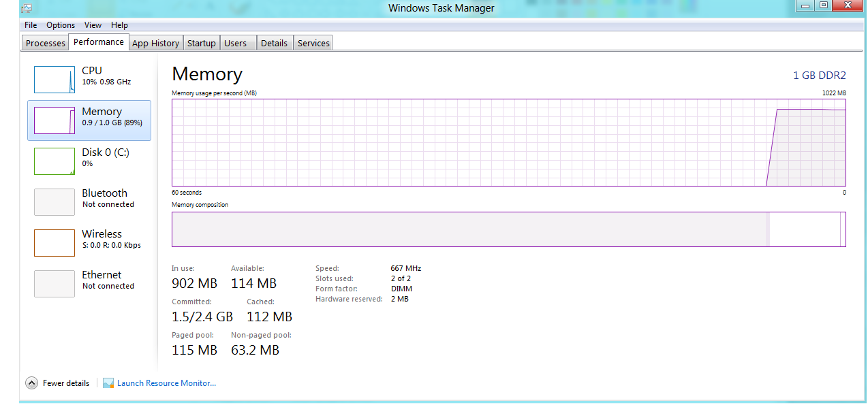The height and width of the screenshot is (405, 868).
Task: Select the CPU mini graph thumbnail
Action: tap(55, 80)
